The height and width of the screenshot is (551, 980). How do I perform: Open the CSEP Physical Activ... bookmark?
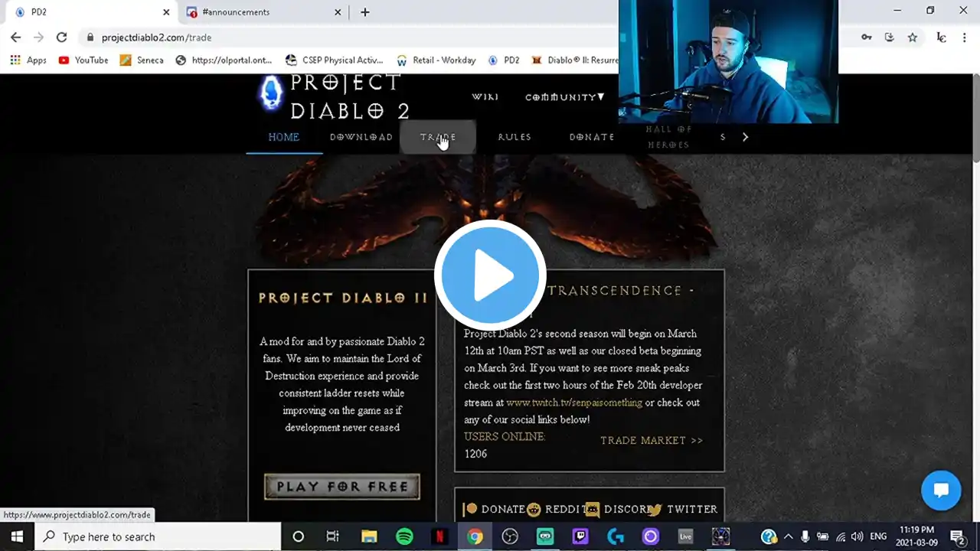(334, 60)
